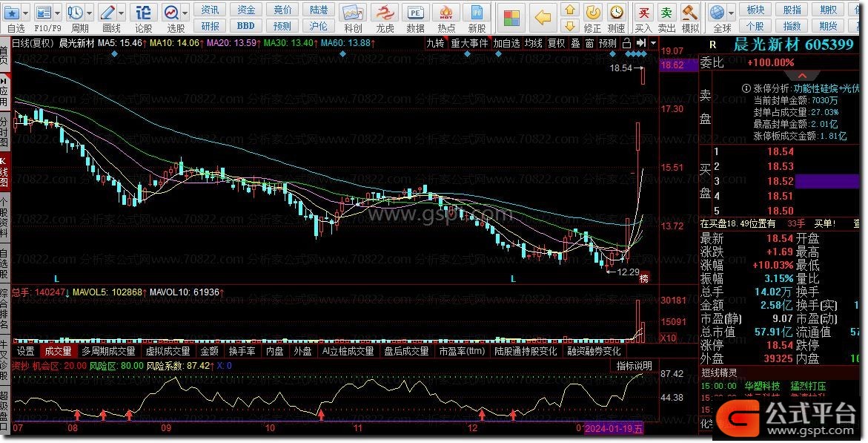Switch to the 陆股通持股变化 tab
This screenshot has width=868, height=443.
click(x=526, y=351)
